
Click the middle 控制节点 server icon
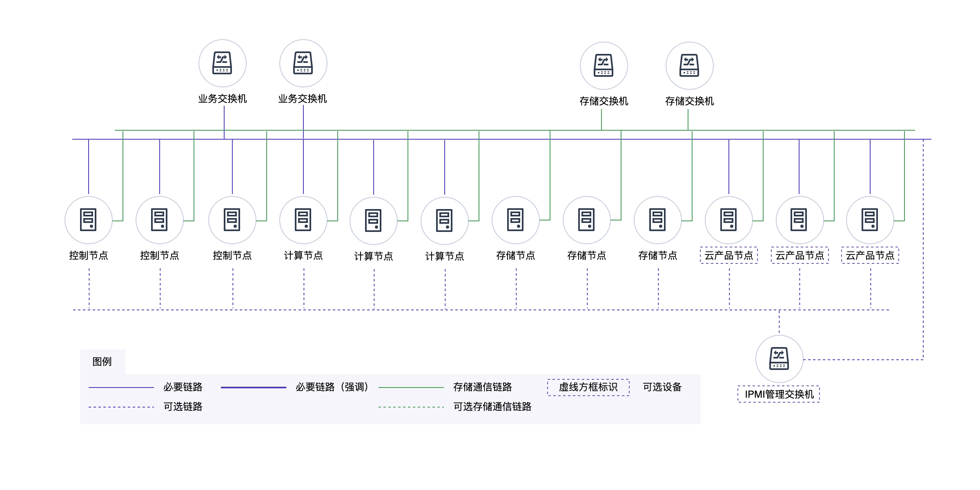coord(159,220)
